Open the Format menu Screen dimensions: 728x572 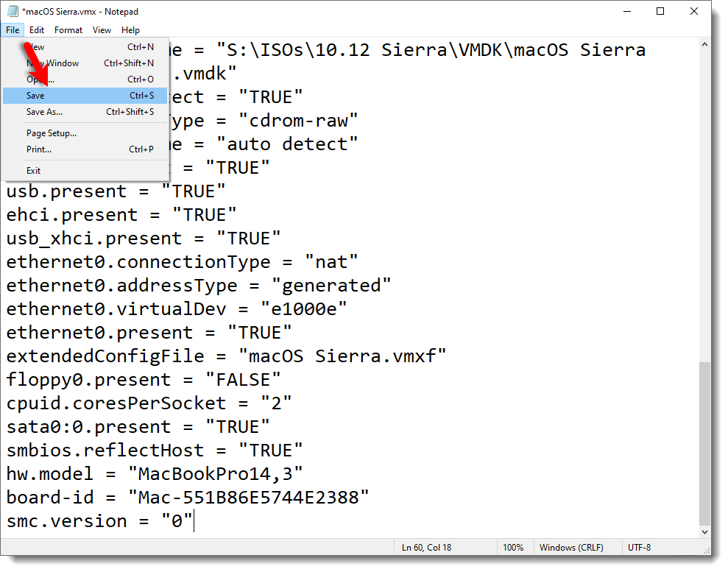coord(68,30)
